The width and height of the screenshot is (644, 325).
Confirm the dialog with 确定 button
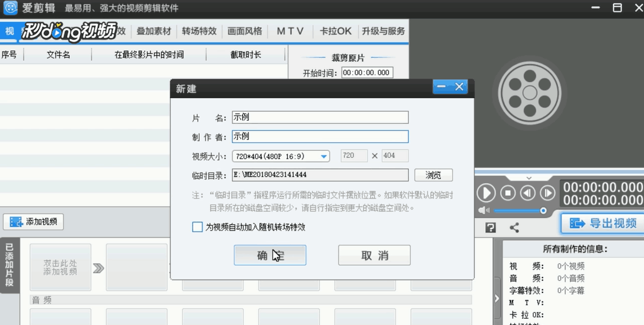pos(270,255)
